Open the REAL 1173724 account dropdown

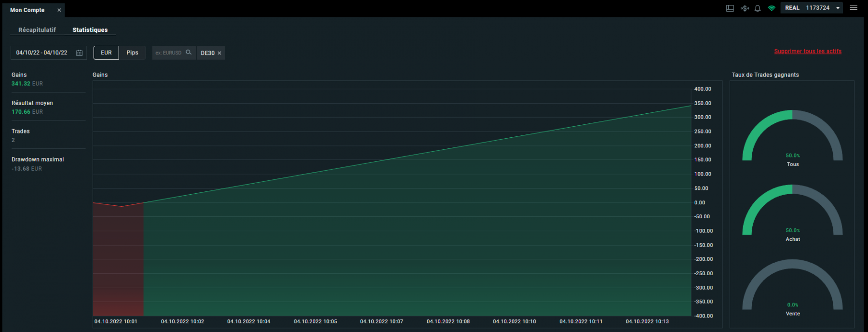pos(812,8)
